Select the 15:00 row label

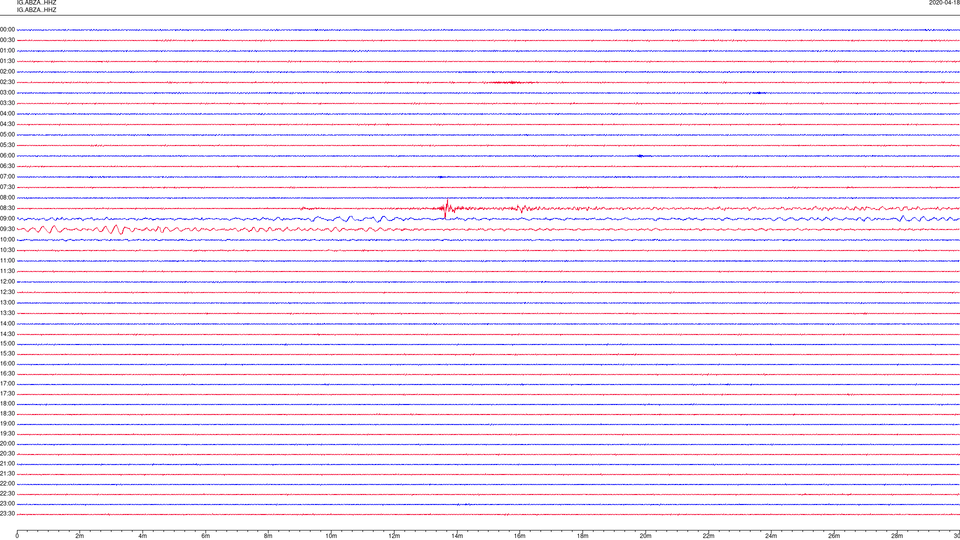pos(7,343)
